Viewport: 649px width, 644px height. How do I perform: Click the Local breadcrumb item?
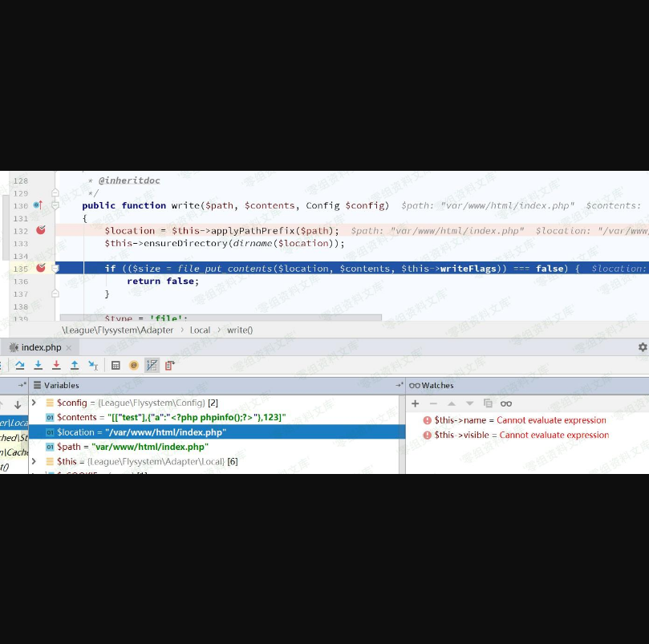pos(200,330)
